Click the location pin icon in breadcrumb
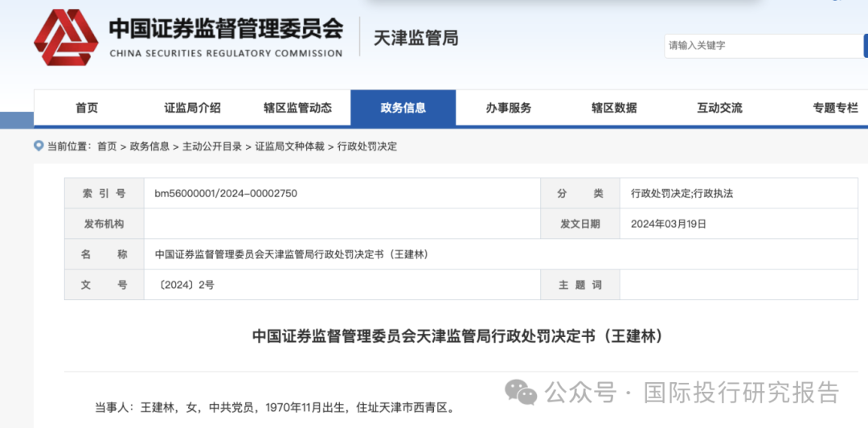The image size is (868, 428). pyautogui.click(x=39, y=146)
